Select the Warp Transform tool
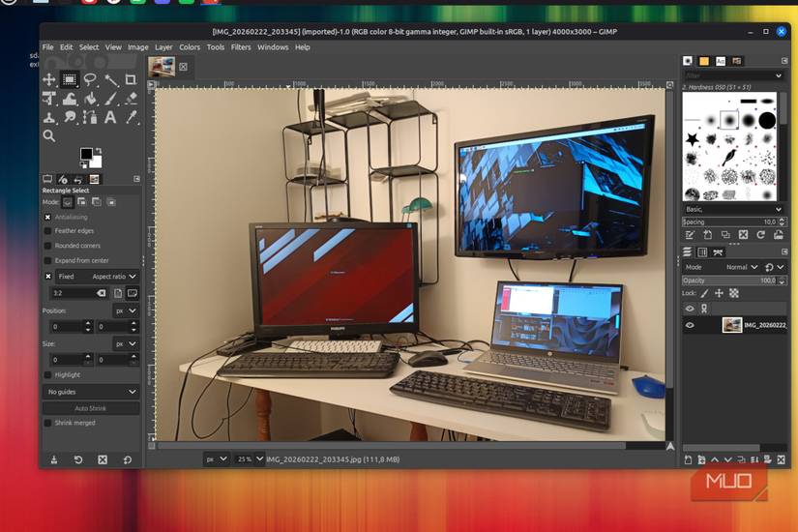Viewport: 798px width, 532px height. [x=70, y=99]
